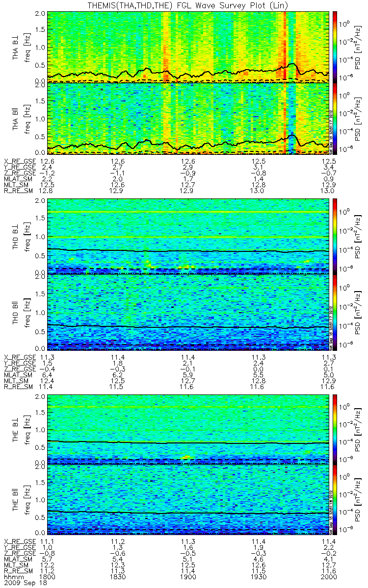Click 'MLT_SM' label in THE ephemeris rows
Image resolution: width=368 pixels, height=588 pixels.
pos(16,565)
